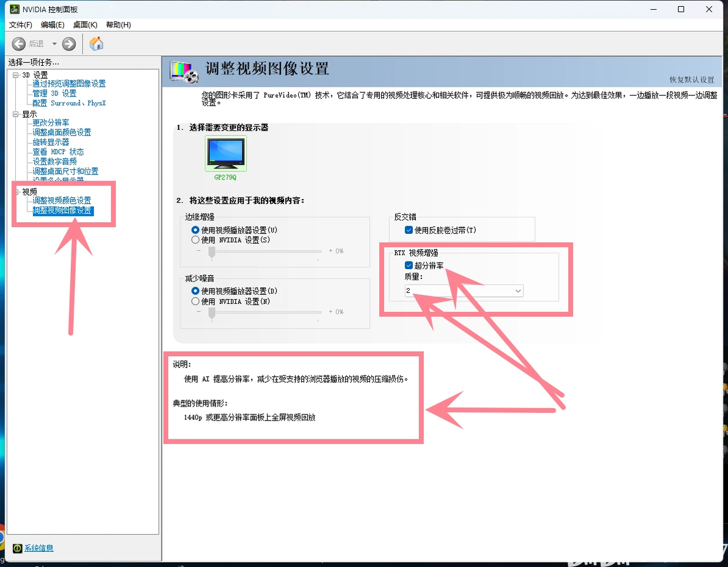This screenshot has width=728, height=567.
Task: Select 调整视频图像设置 tree item
Action: (x=63, y=211)
